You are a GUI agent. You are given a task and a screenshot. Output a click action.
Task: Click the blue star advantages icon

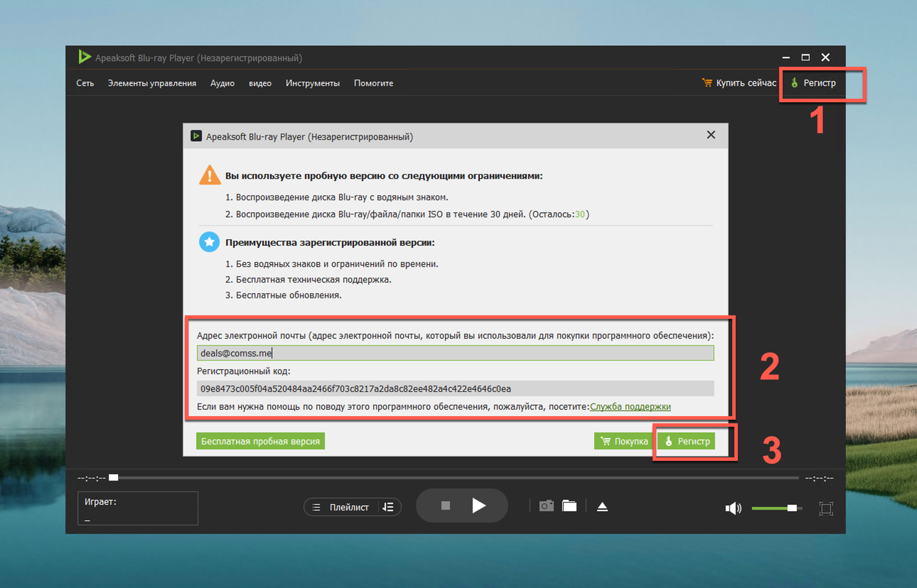tap(210, 242)
